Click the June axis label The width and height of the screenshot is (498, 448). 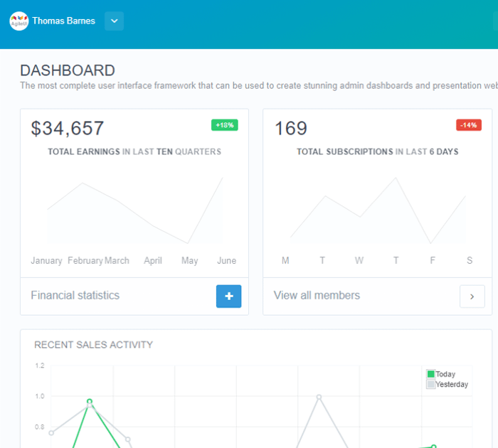(x=226, y=261)
